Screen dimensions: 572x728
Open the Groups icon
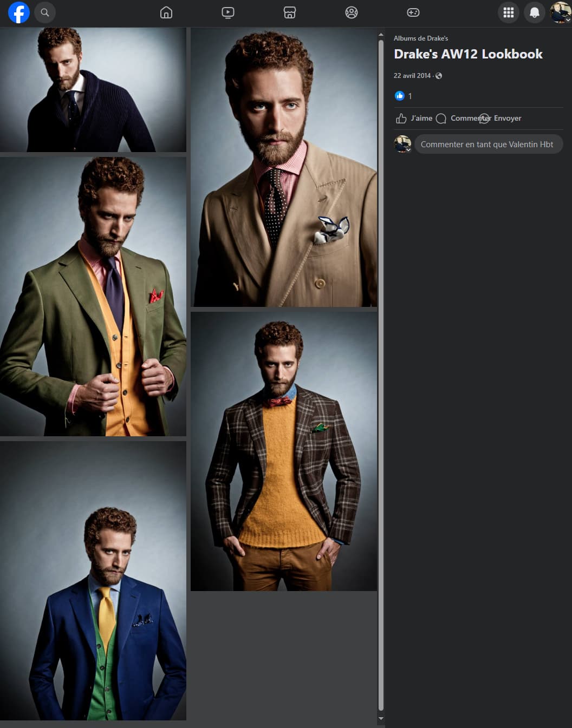352,12
